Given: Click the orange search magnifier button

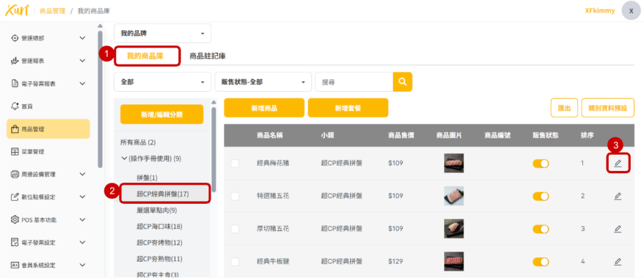Looking at the screenshot, I should (x=402, y=82).
